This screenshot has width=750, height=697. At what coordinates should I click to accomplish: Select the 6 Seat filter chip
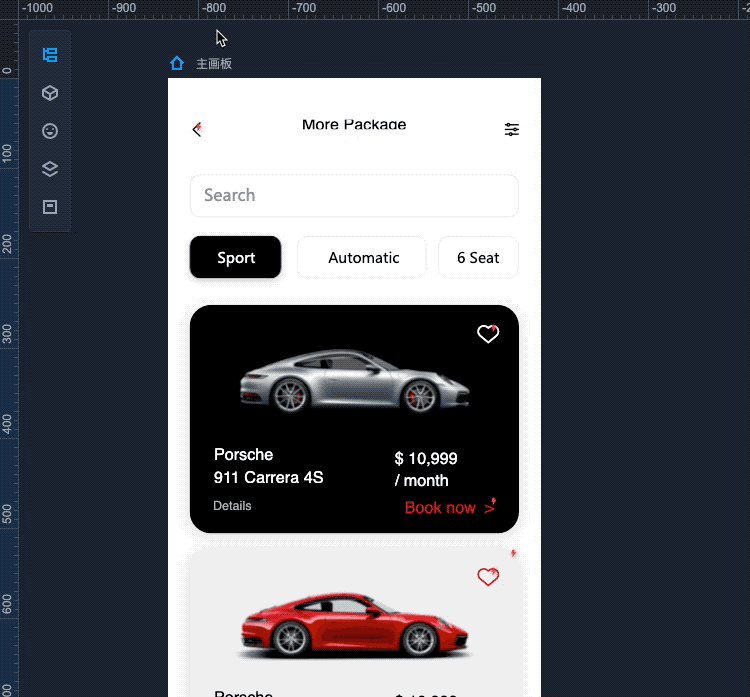(x=478, y=257)
